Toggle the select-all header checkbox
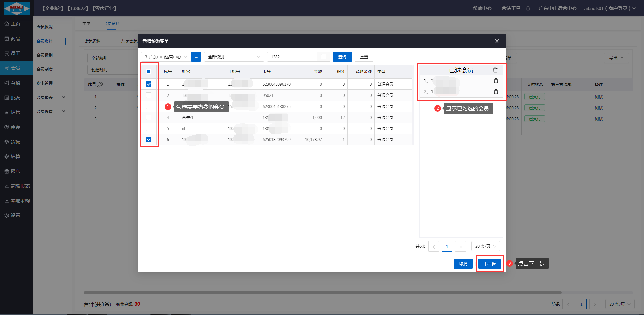This screenshot has width=644, height=315. [149, 71]
